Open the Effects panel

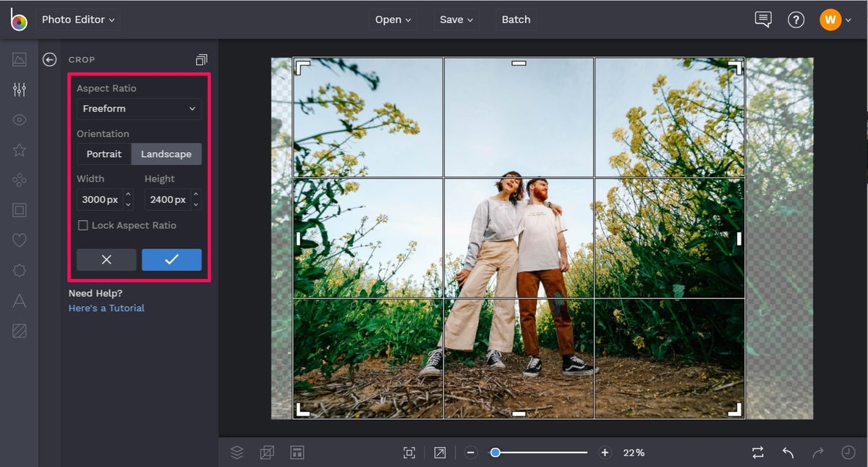(19, 150)
